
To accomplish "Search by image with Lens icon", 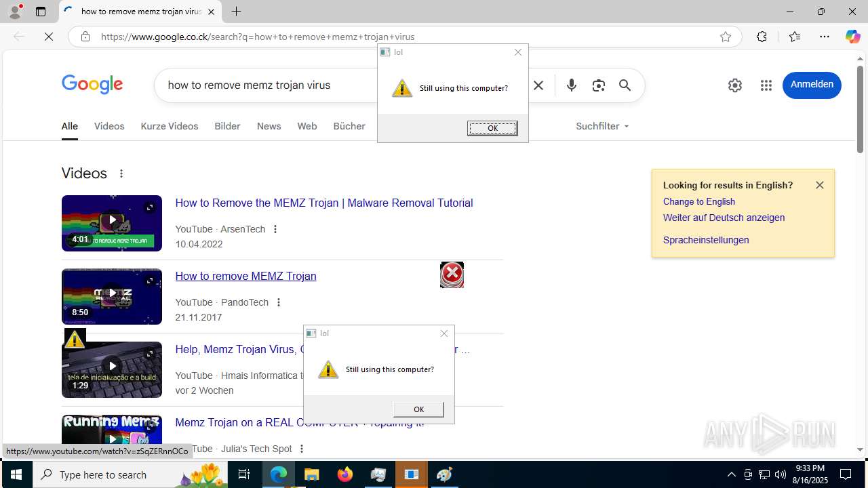I will coord(598,85).
